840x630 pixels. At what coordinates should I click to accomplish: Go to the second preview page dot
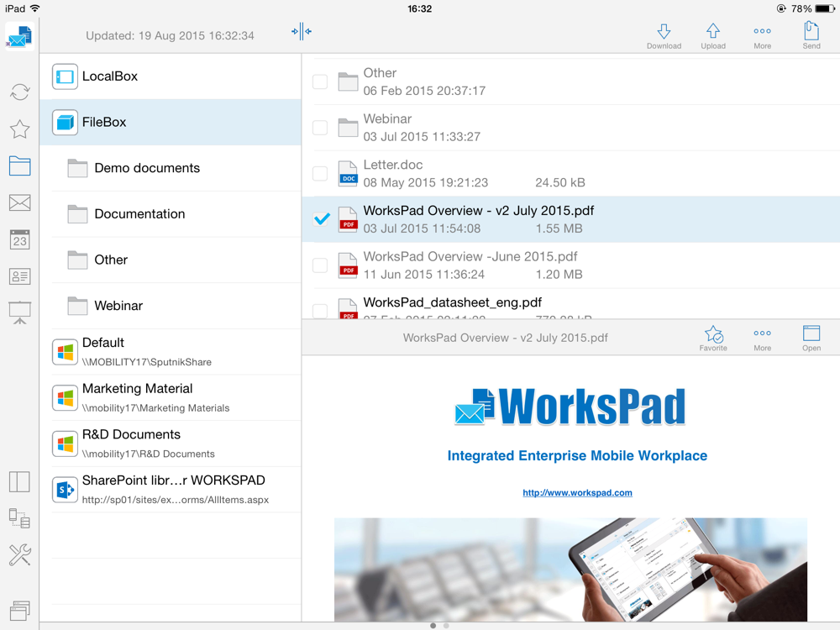point(446,626)
